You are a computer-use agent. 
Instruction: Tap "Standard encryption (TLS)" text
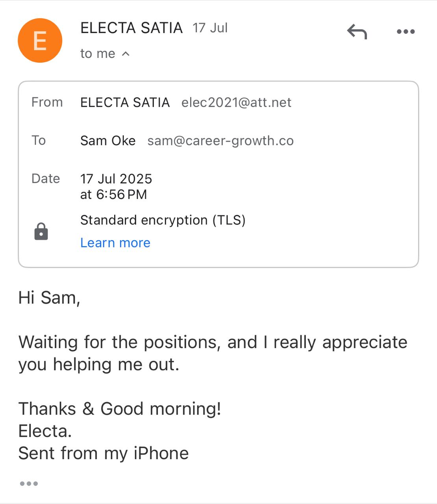point(163,220)
